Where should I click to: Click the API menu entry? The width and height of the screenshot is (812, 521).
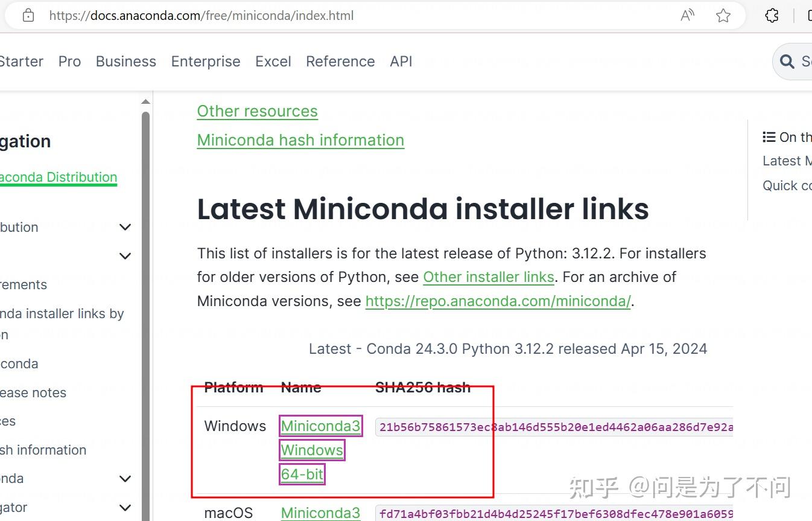point(401,61)
